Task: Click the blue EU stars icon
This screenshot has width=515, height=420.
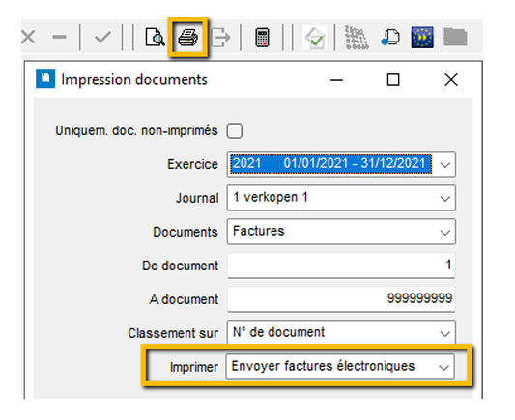Action: (x=422, y=38)
